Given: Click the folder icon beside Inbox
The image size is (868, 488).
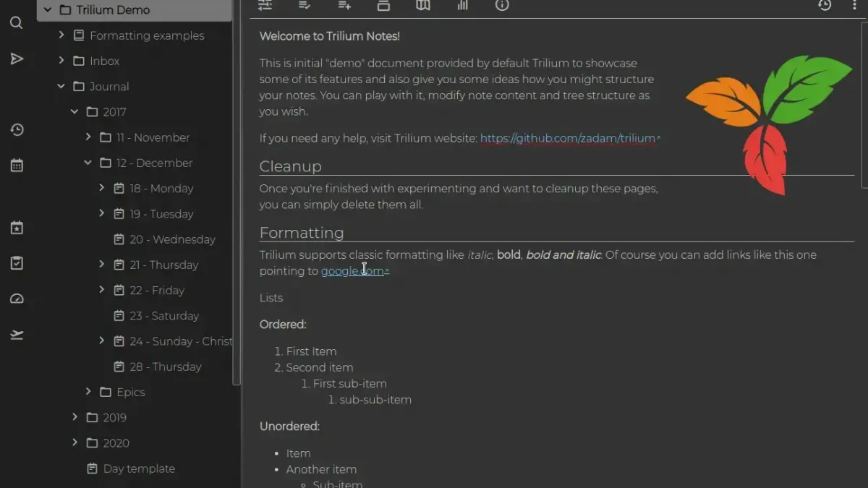Looking at the screenshot, I should pyautogui.click(x=79, y=61).
